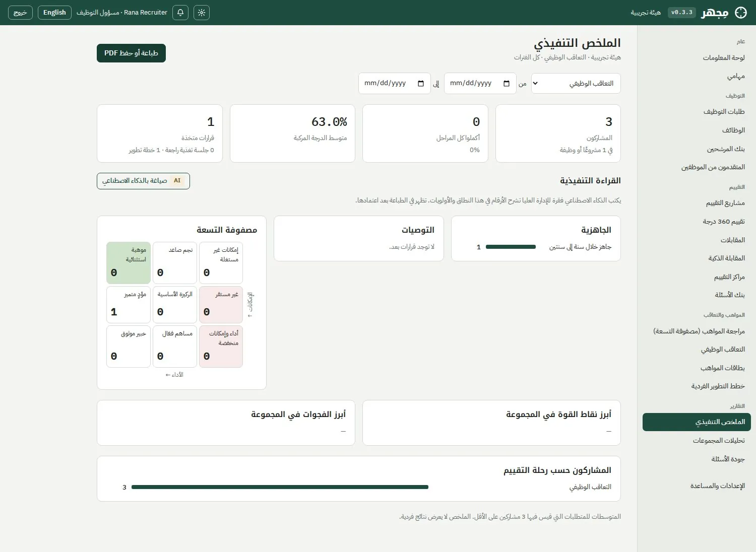Screen dimensions: 756x552
Task: Open مشاريع التقييم sidebar item
Action: (x=697, y=203)
